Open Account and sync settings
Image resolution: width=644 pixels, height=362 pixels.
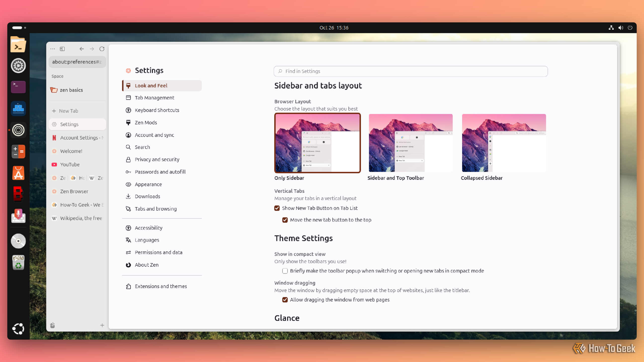click(x=162, y=135)
